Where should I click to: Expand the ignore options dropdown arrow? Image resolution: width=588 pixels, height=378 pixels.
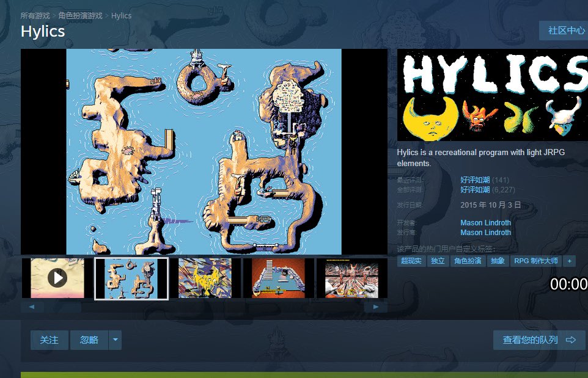click(115, 340)
